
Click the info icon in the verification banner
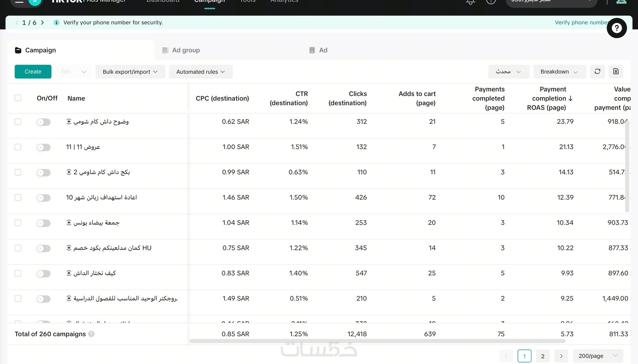(x=56, y=23)
